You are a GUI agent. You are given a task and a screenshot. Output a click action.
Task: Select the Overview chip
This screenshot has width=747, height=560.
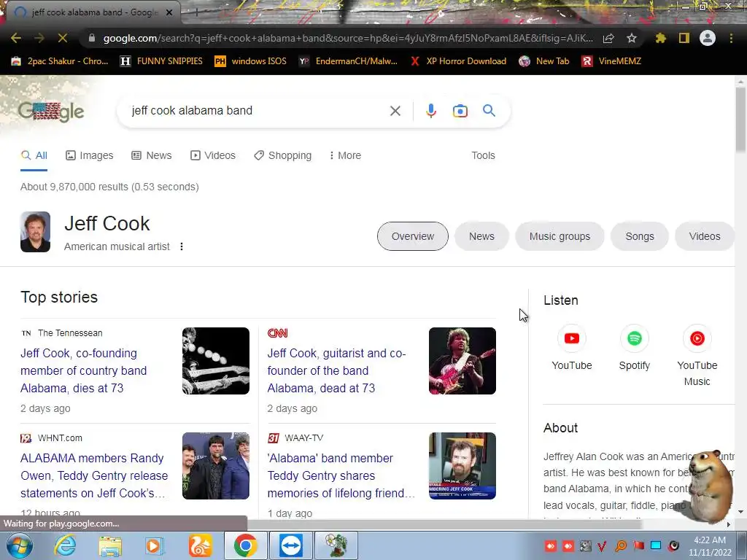pos(413,236)
